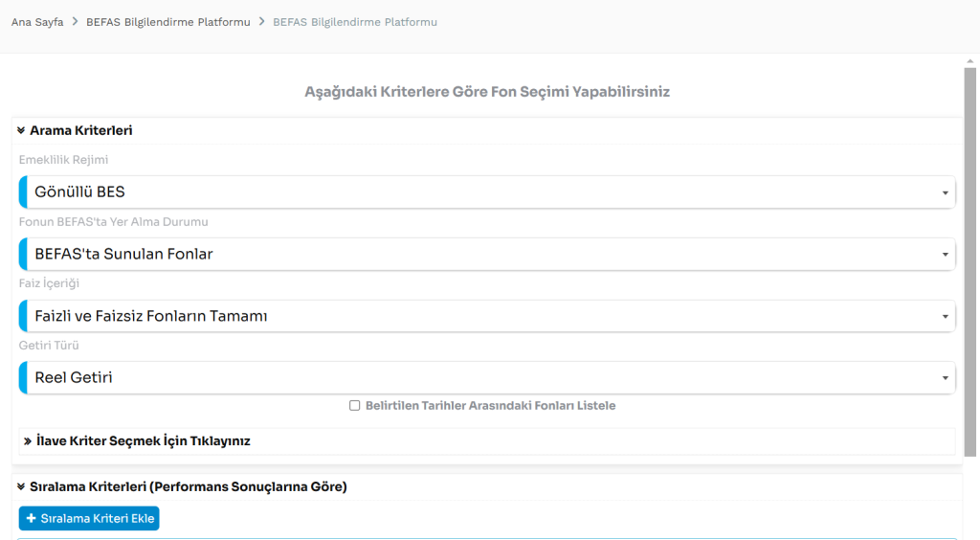Click the plus icon on Sıralama Kriteri Ekle
This screenshot has height=540, width=980.
(x=31, y=518)
